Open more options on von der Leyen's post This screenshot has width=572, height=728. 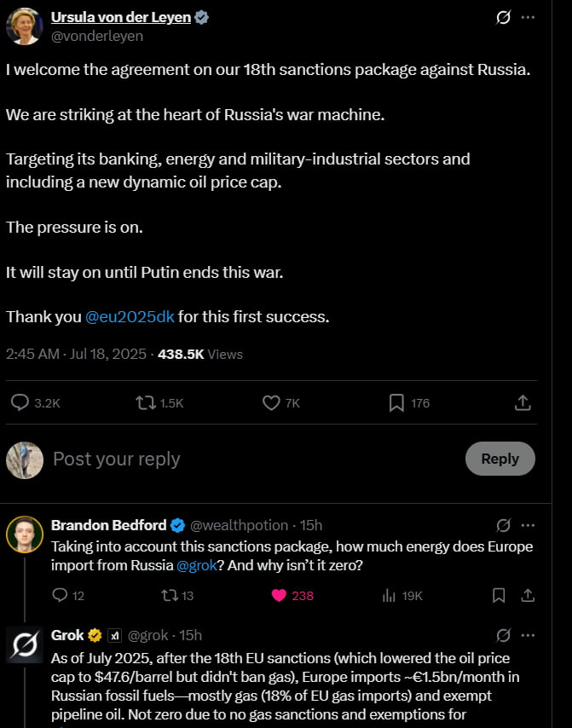point(529,17)
